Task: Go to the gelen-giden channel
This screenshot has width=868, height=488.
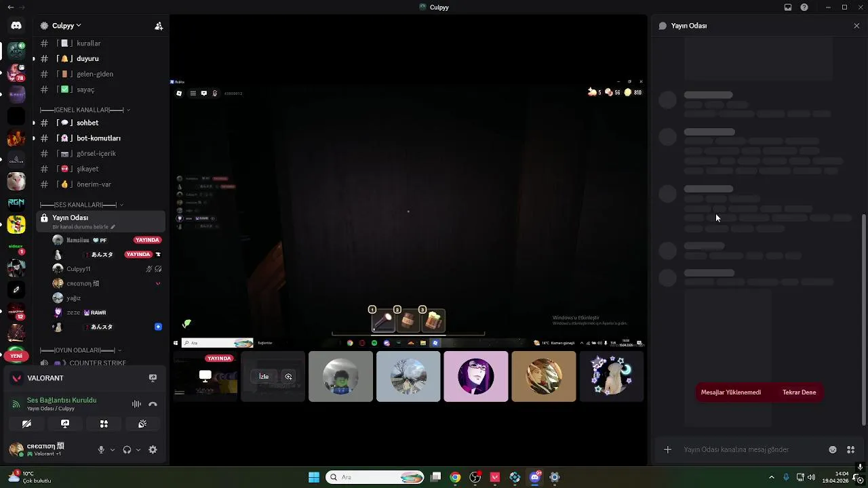Action: click(x=100, y=74)
